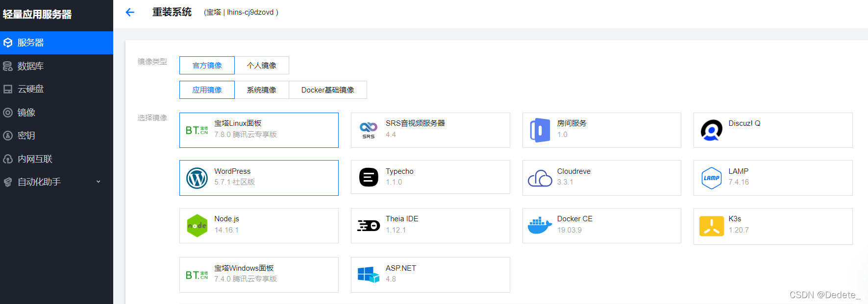This screenshot has width=868, height=304.
Task: Select the 宝塔Linux面板 BT logo
Action: tap(197, 130)
